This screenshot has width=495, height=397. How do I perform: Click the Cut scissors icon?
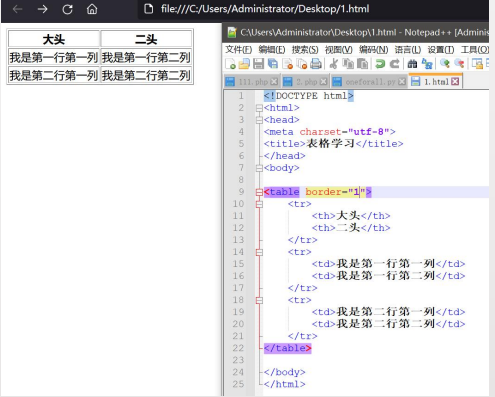[333, 63]
